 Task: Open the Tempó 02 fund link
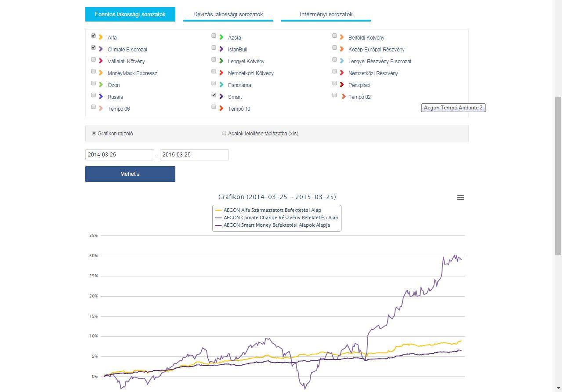[359, 97]
